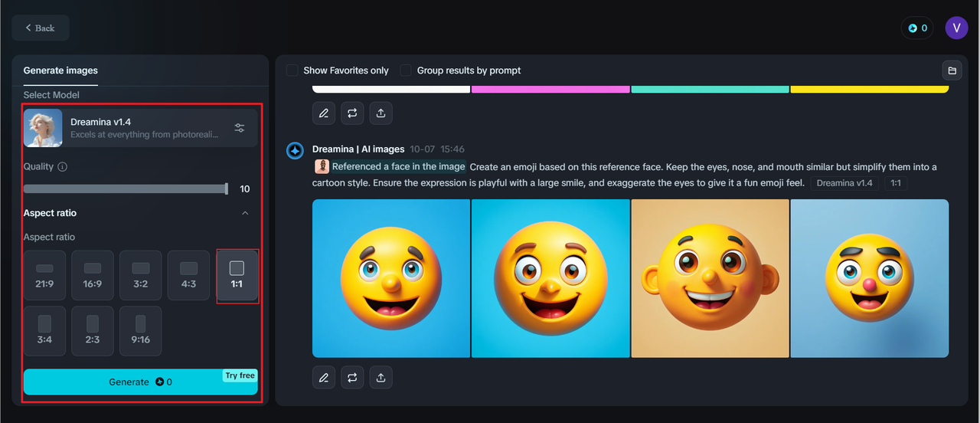
Task: Open the red-nosed emoji image thumbnail
Action: [869, 278]
